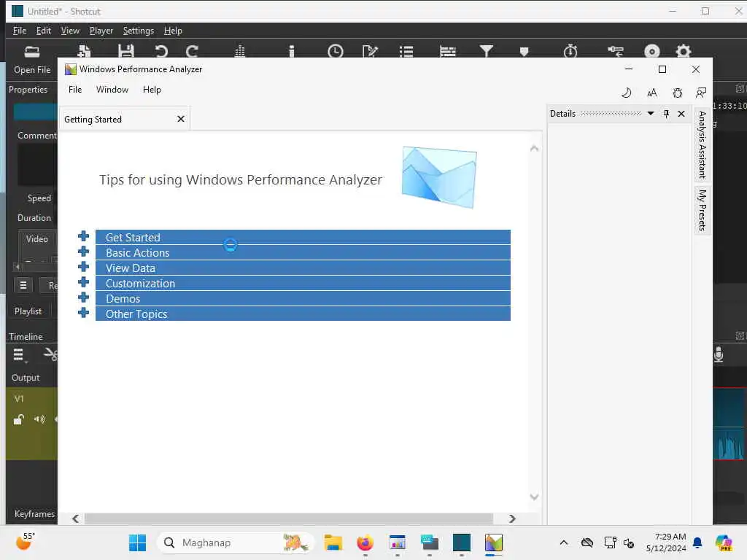The height and width of the screenshot is (560, 747).
Task: Open Shotcut timeline hamburger menu
Action: pos(18,355)
